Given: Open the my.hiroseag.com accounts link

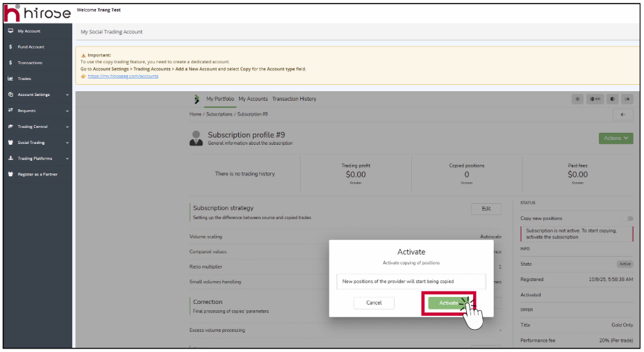Looking at the screenshot, I should point(123,76).
